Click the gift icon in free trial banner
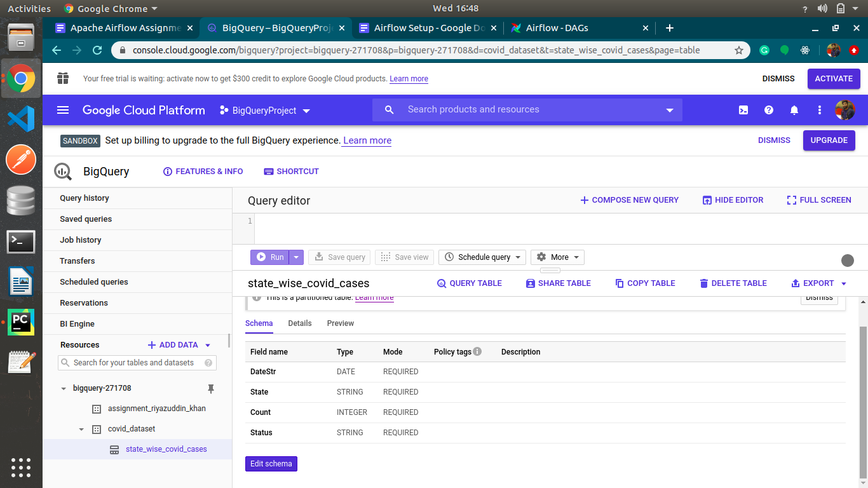The width and height of the screenshot is (868, 488). (x=62, y=78)
